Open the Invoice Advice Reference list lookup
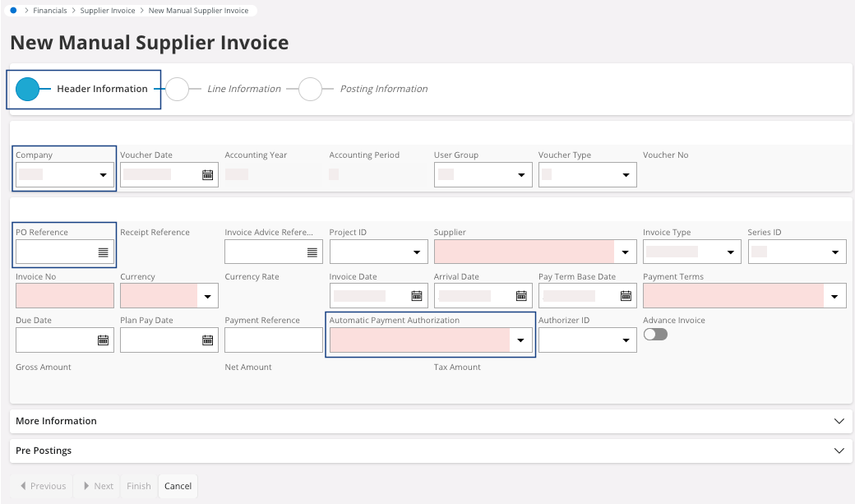 coord(312,252)
